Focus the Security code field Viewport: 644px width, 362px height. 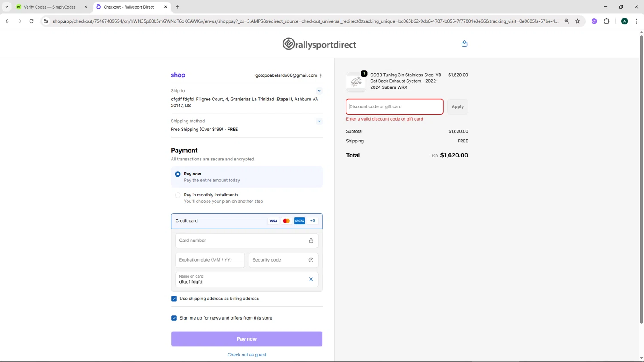(283, 260)
